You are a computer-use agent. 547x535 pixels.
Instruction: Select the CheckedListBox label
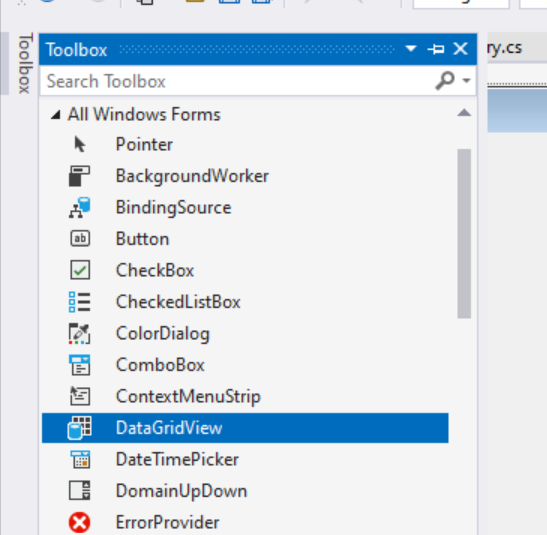(178, 302)
